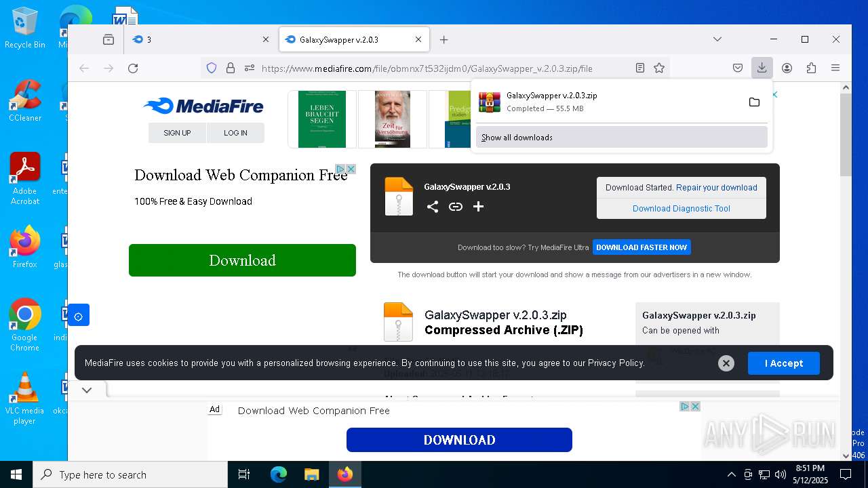
Task: Expand the list all tabs chevron
Action: pyautogui.click(x=717, y=39)
